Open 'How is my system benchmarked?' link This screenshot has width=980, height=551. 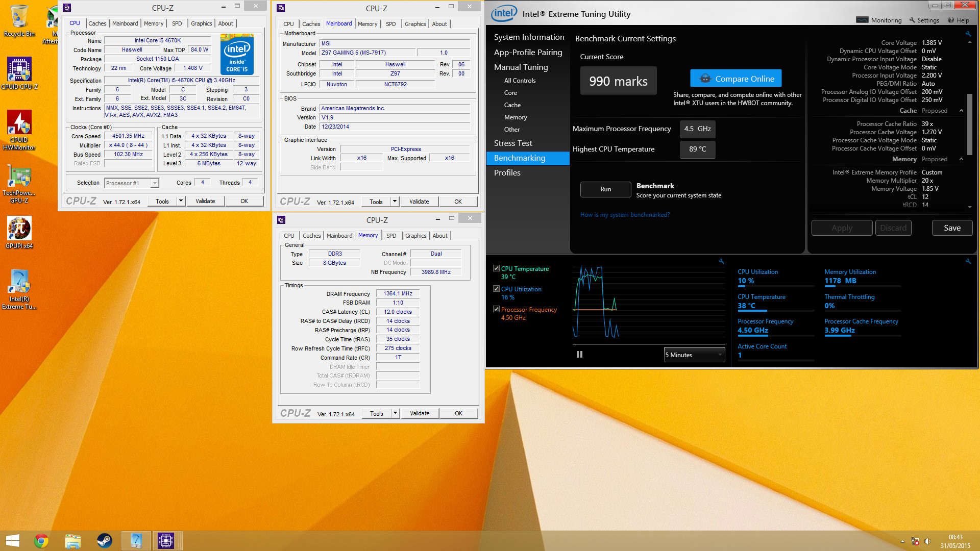pos(625,215)
